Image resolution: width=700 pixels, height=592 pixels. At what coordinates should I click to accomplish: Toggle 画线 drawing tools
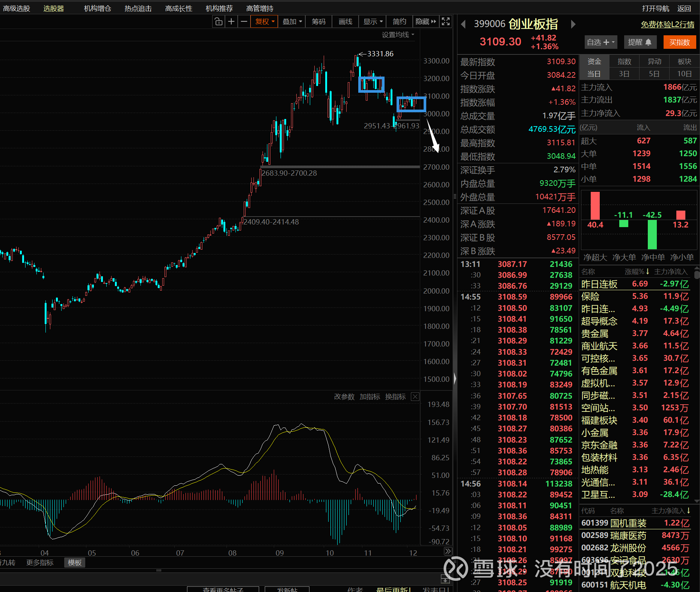coord(345,22)
